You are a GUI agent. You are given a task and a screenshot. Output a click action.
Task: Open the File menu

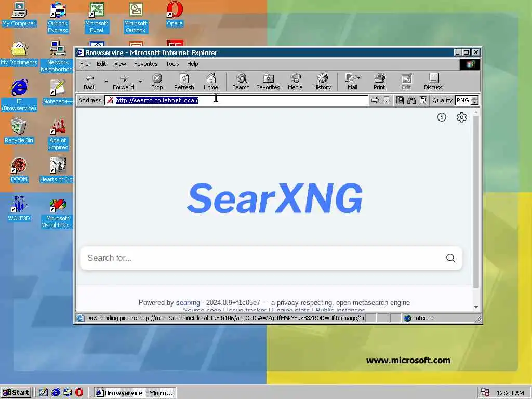[x=84, y=64]
